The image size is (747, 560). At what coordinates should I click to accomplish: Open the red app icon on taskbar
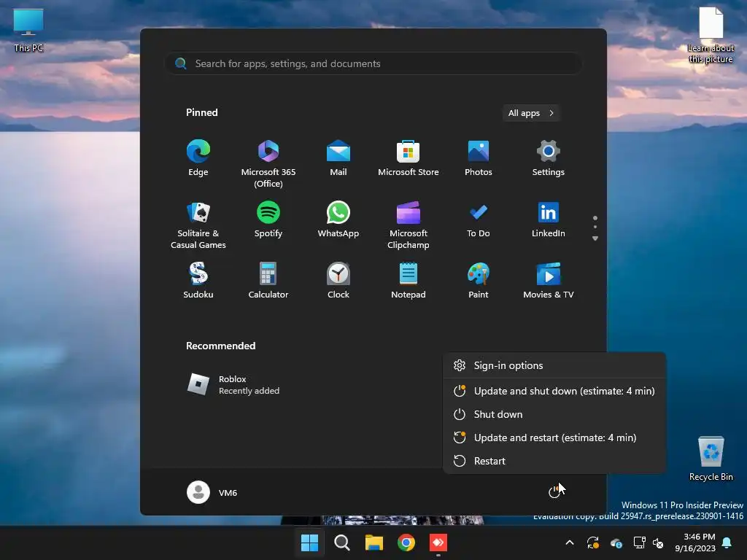click(438, 542)
